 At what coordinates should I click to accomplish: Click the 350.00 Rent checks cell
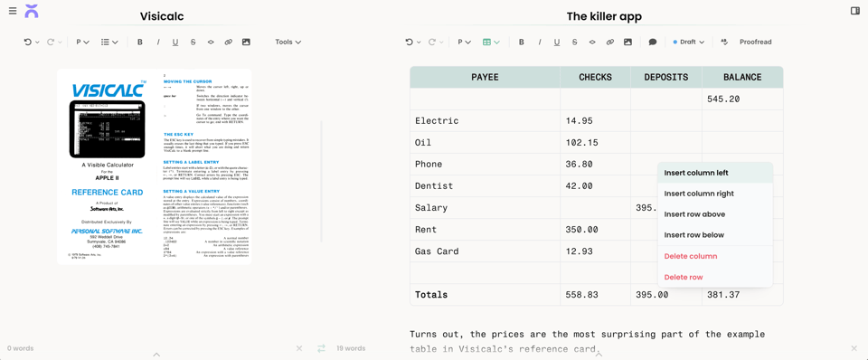coord(595,229)
